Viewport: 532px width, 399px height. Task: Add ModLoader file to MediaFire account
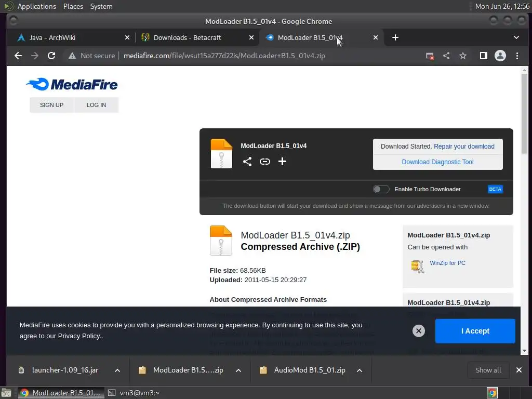point(282,162)
